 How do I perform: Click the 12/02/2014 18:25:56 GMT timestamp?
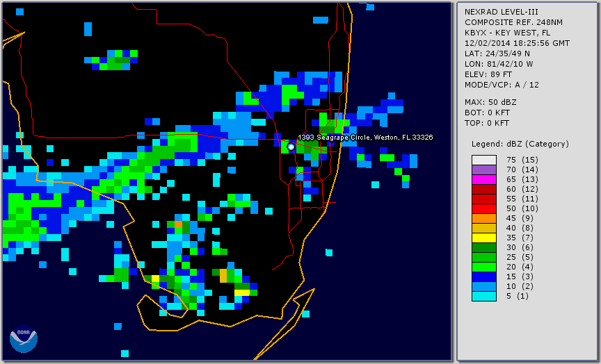click(517, 43)
